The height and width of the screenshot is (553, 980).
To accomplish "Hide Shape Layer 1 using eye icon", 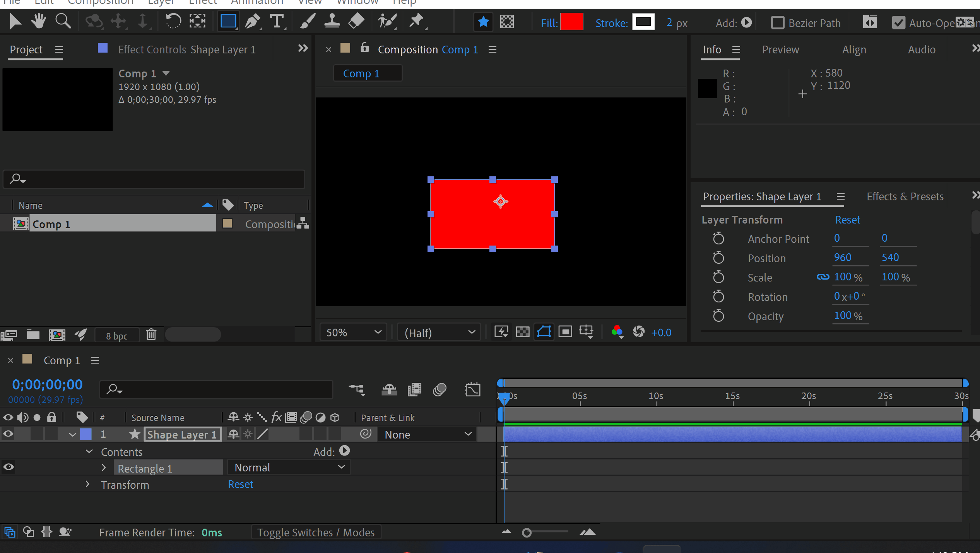I will (x=8, y=434).
